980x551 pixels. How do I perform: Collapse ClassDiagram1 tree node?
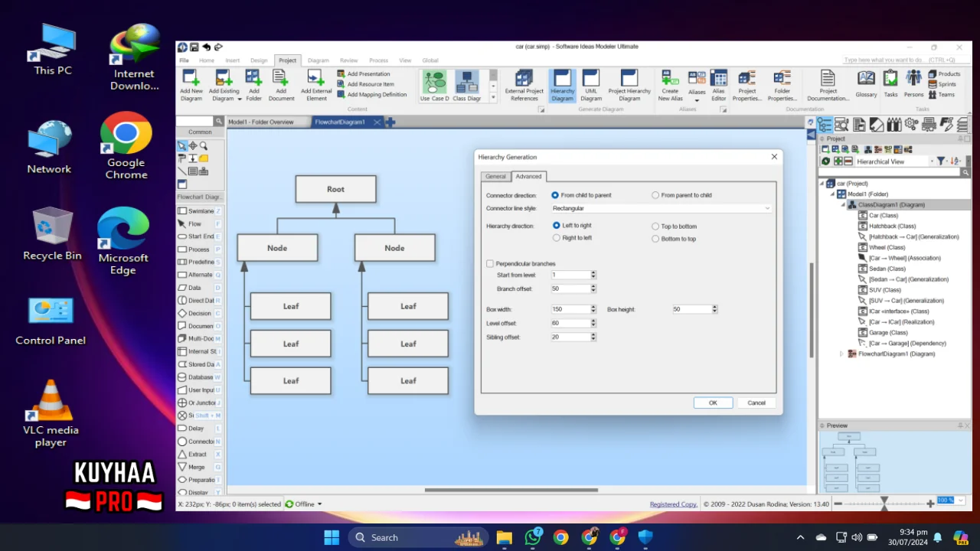tap(842, 205)
